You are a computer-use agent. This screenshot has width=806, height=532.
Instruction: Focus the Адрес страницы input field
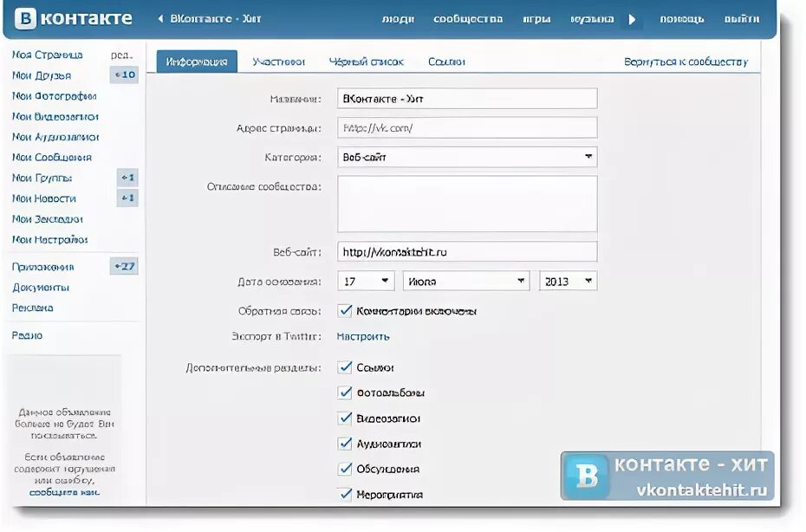(467, 127)
